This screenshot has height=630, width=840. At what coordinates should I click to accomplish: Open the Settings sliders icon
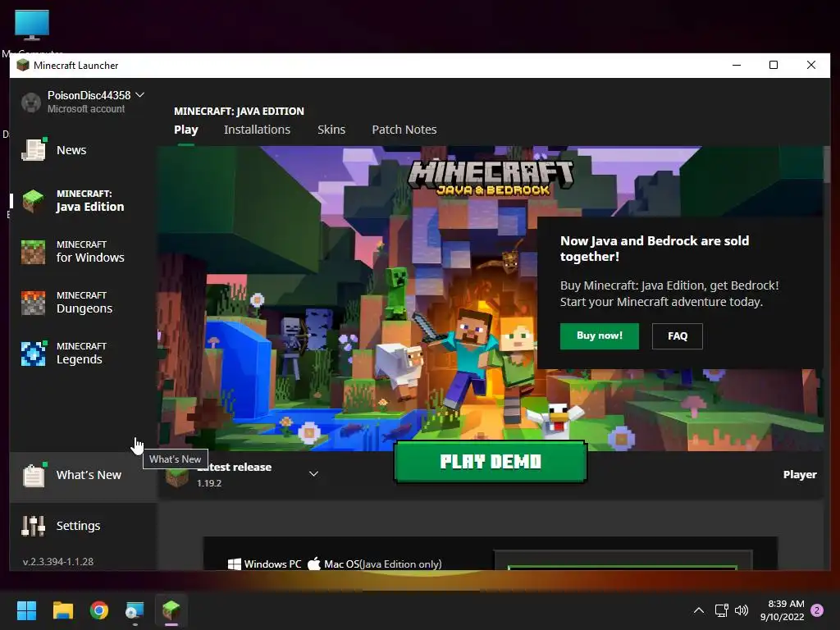click(33, 526)
